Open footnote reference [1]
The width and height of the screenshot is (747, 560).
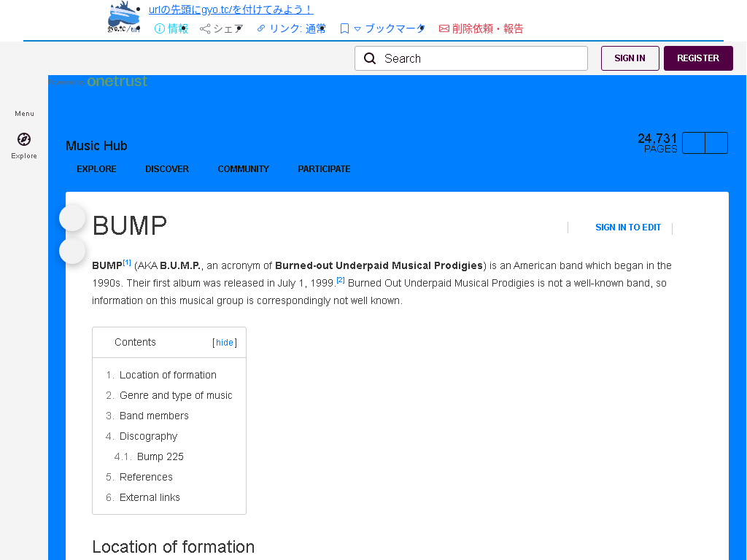point(127,262)
